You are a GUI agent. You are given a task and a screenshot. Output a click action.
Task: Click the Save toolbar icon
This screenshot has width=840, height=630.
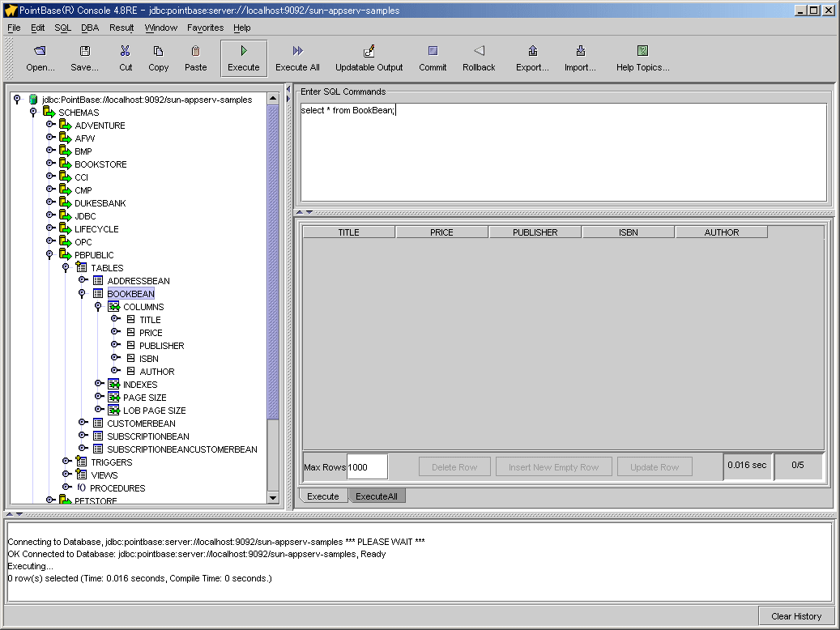(84, 51)
